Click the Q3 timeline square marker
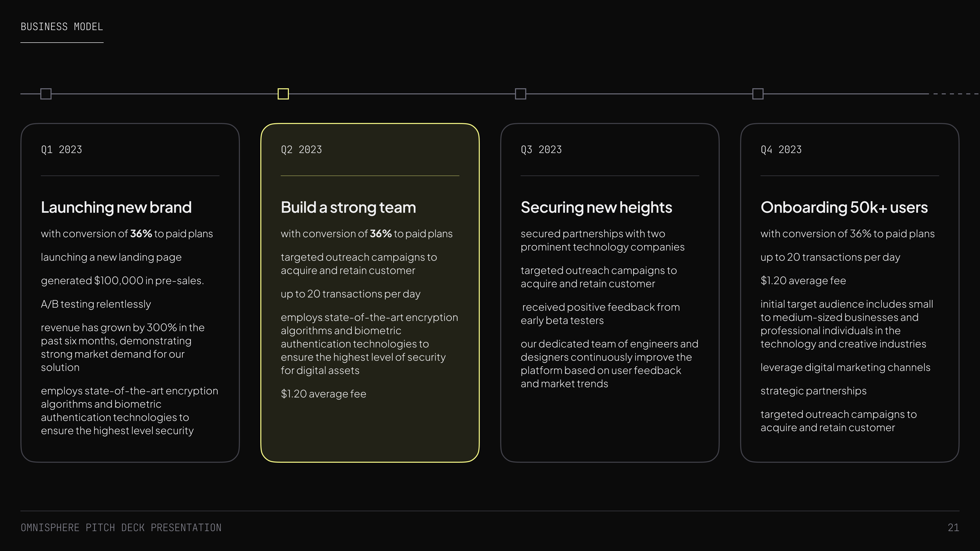The width and height of the screenshot is (980, 551). [x=520, y=94]
